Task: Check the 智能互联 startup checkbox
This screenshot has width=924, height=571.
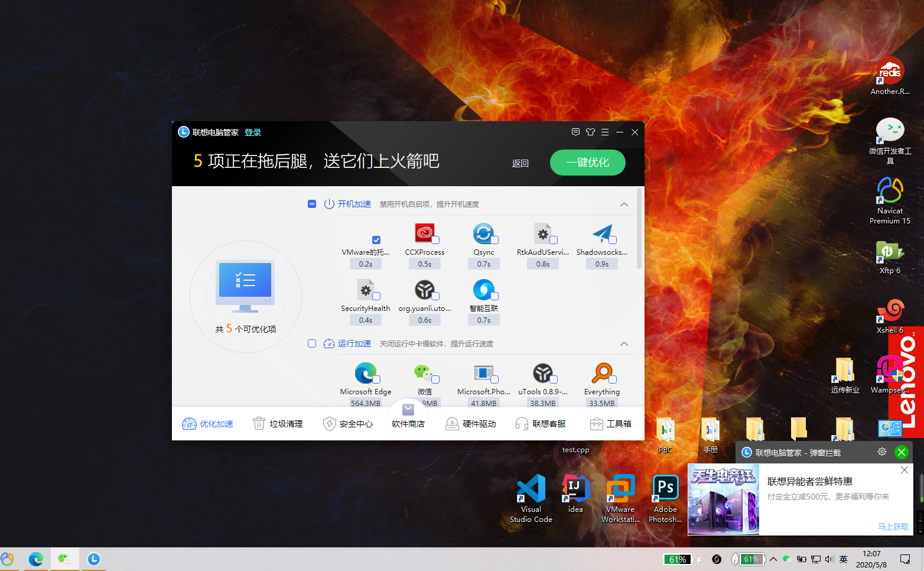Action: pos(494,296)
